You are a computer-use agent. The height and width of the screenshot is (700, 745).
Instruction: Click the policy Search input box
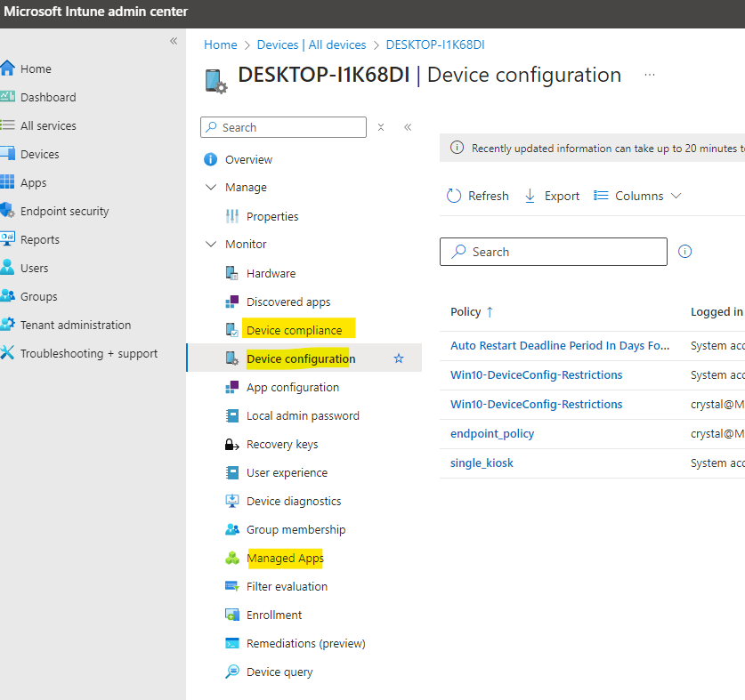554,252
